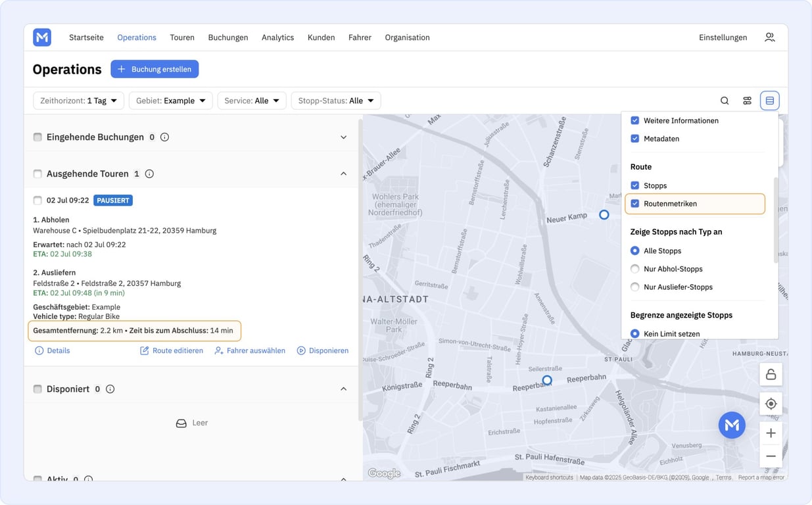Viewport: 812px width, 505px height.
Task: Uncheck the Routenmetriken checkbox
Action: pyautogui.click(x=634, y=204)
